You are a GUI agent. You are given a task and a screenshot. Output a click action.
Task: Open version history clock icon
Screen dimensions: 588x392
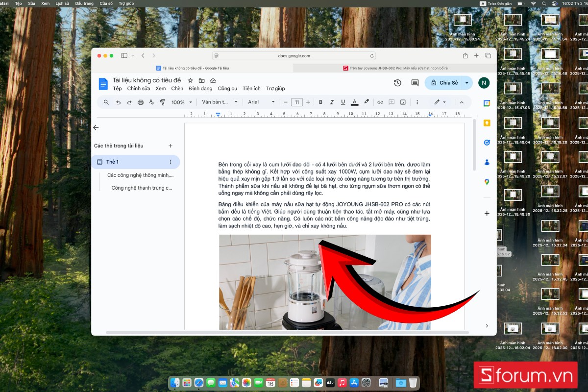(x=397, y=83)
